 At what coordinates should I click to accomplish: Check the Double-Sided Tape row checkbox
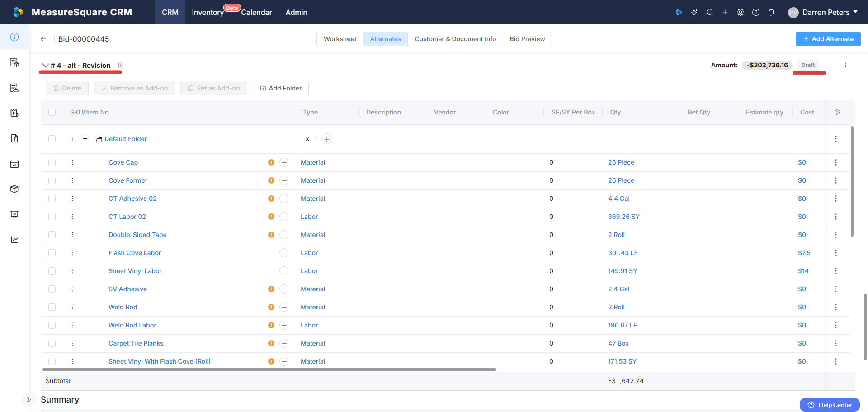pos(52,235)
